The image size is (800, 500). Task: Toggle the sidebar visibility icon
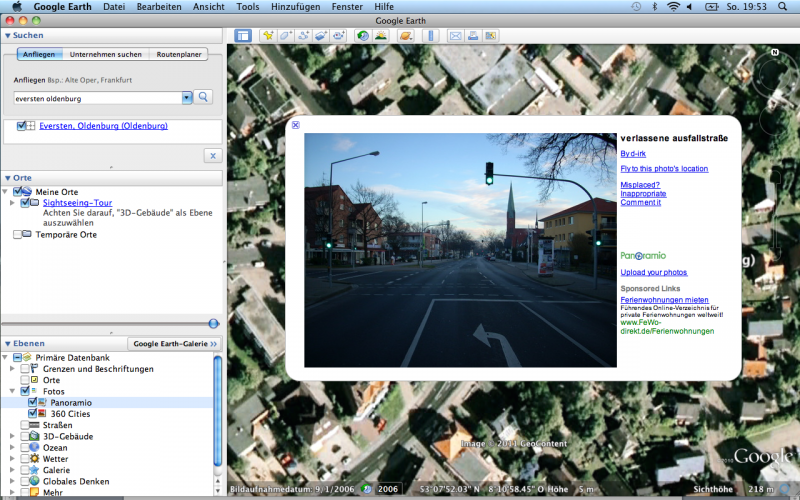[x=243, y=36]
